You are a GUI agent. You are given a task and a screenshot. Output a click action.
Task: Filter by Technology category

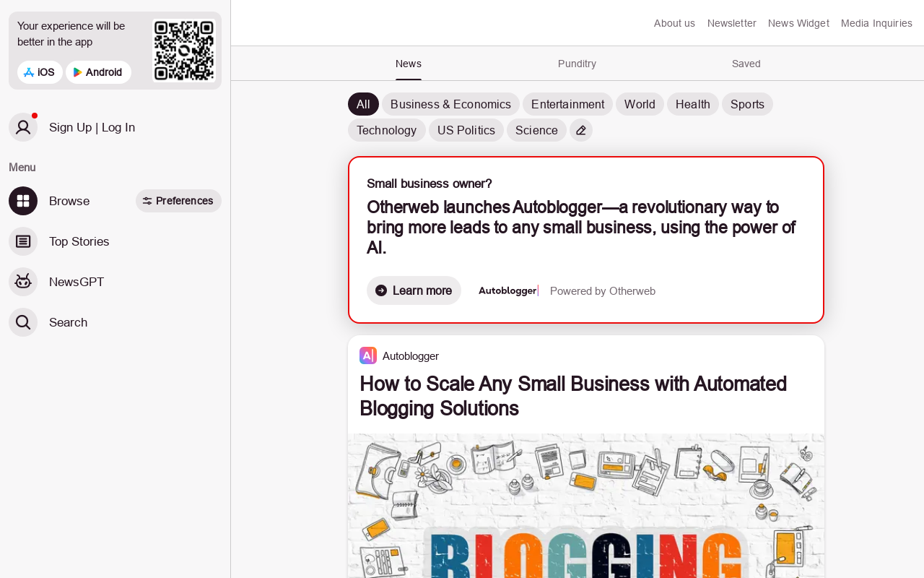[387, 130]
